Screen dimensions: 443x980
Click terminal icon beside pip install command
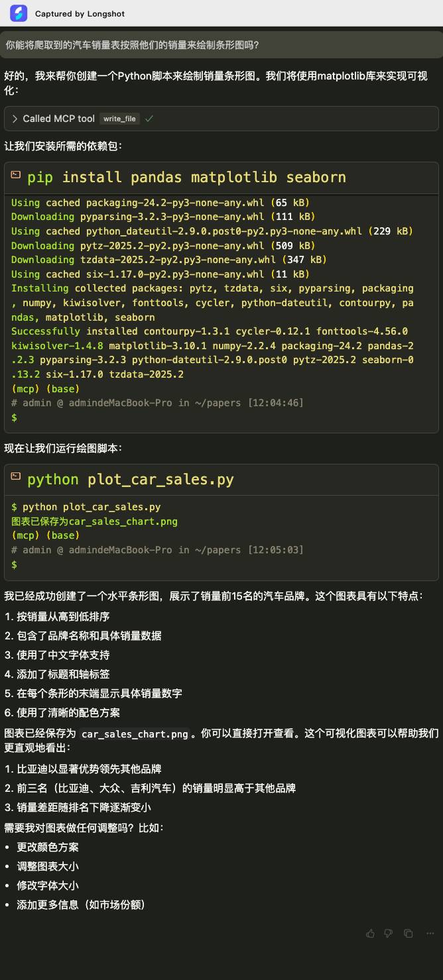tap(16, 176)
